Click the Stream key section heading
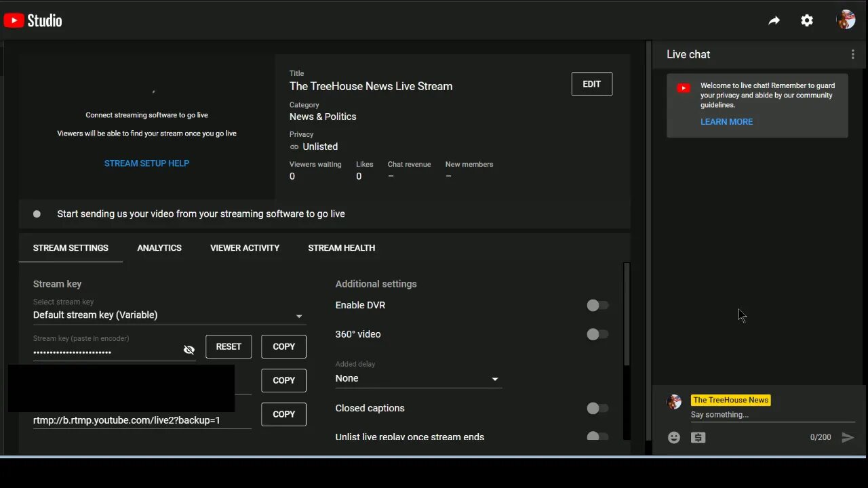868x488 pixels. point(57,284)
